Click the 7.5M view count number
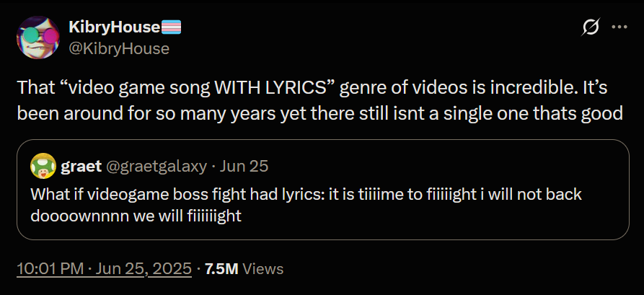 (221, 269)
